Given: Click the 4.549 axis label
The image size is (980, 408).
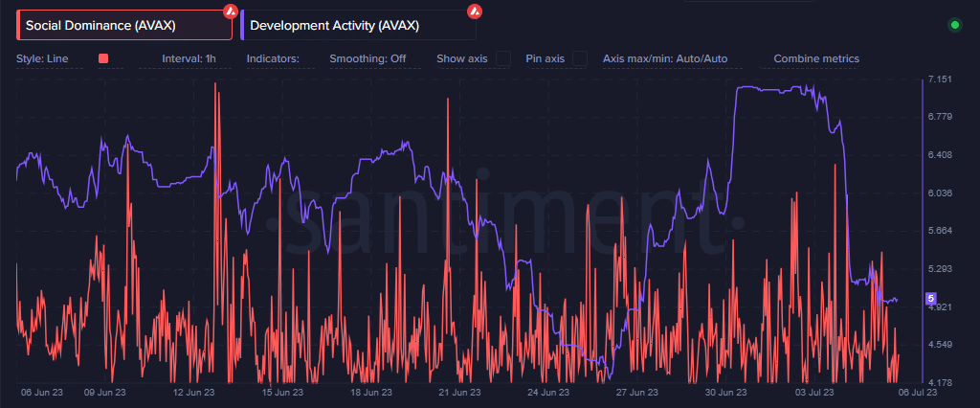Looking at the screenshot, I should pos(942,345).
